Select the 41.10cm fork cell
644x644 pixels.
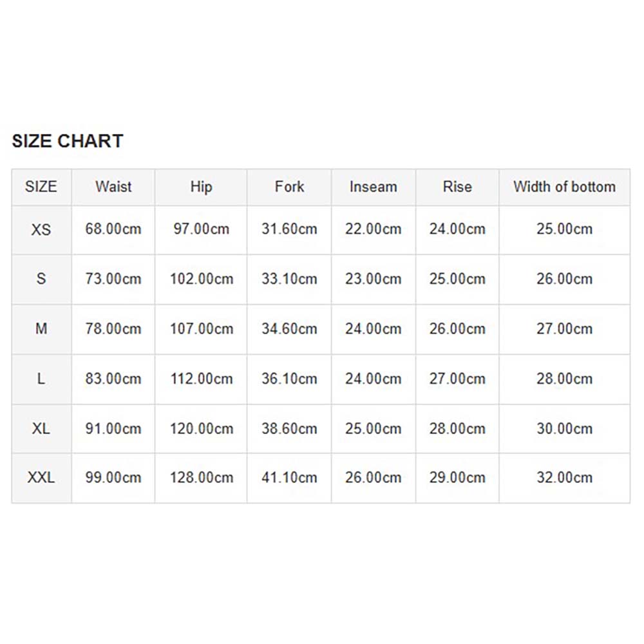(x=289, y=478)
